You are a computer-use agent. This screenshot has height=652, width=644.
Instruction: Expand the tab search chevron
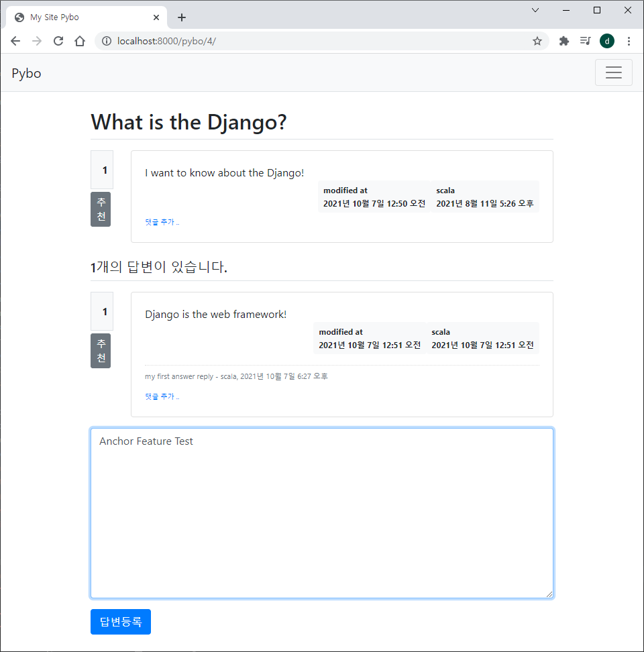click(535, 10)
